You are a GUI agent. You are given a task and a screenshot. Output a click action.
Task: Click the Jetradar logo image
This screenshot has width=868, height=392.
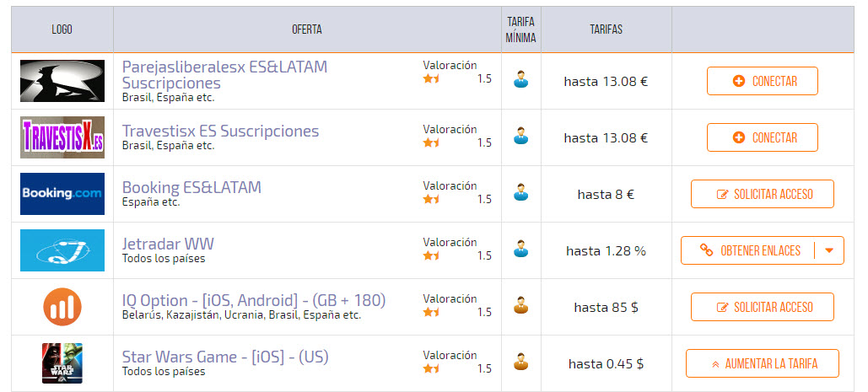[x=62, y=250]
